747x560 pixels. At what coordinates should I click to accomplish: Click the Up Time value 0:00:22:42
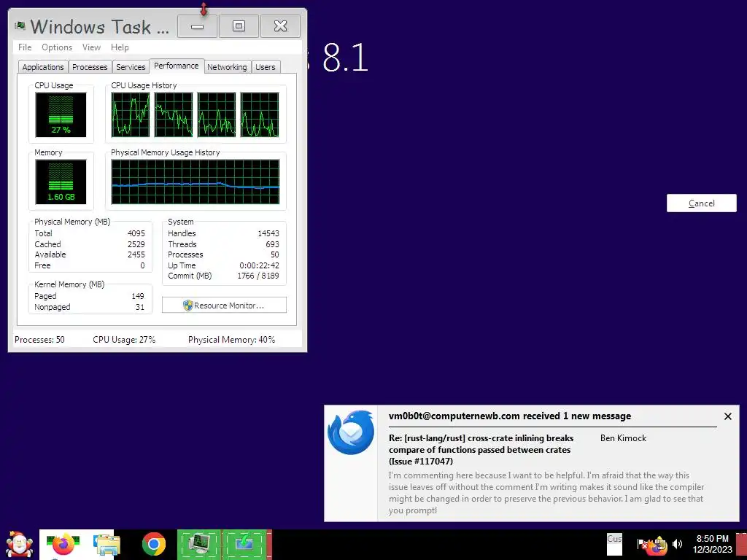coord(259,265)
